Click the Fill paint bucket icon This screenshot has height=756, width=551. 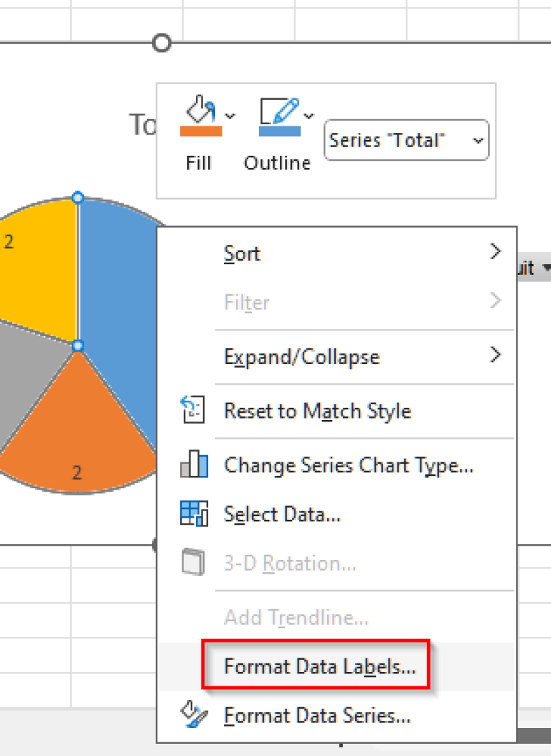coord(201,109)
